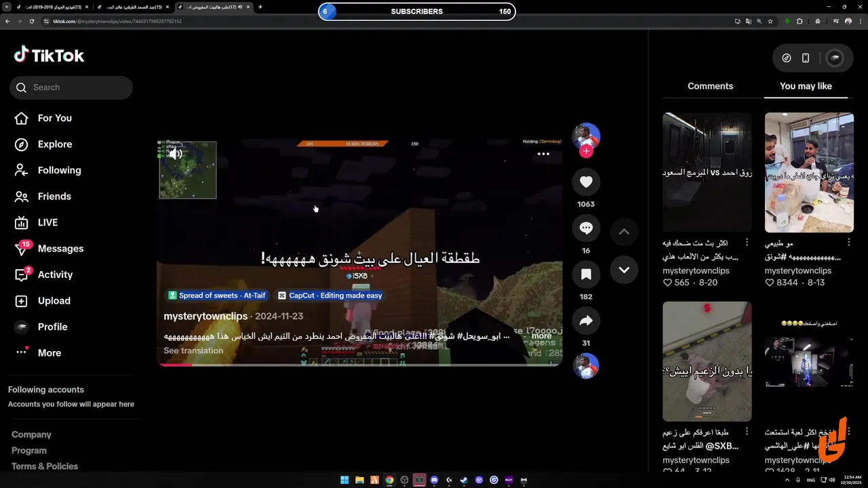
Task: Go to the next video with down chevron
Action: (624, 270)
